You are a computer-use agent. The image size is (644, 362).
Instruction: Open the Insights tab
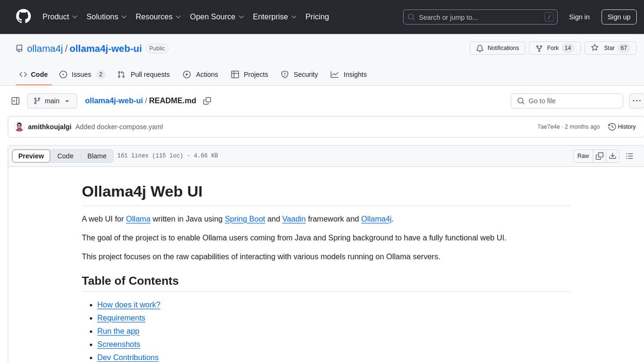coord(349,74)
